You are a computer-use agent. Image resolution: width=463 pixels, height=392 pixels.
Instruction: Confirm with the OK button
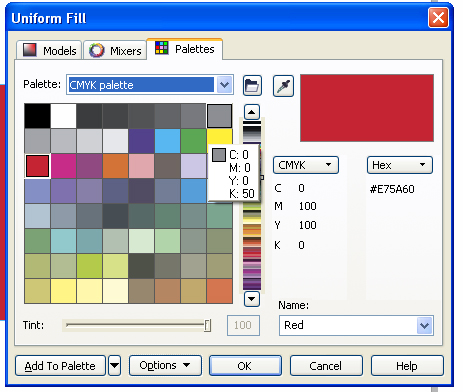(x=245, y=366)
